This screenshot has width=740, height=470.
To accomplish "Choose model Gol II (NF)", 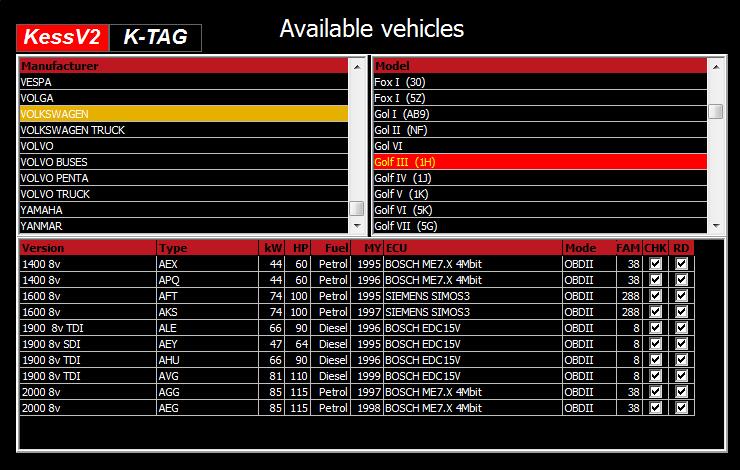I will point(540,130).
